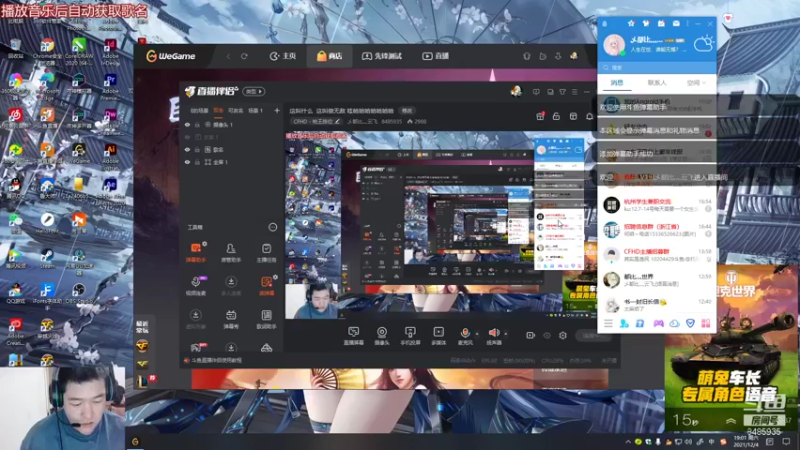Switch to QQ 联系人 tab
This screenshot has height=450, width=800.
657,83
